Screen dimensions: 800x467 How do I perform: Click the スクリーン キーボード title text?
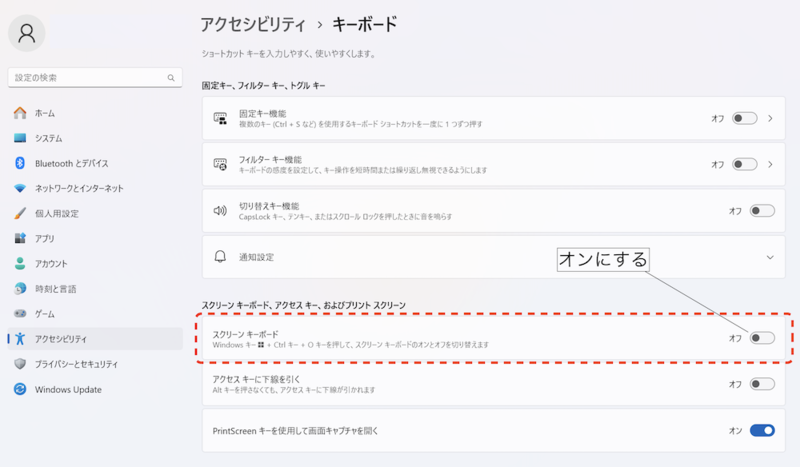tap(245, 334)
